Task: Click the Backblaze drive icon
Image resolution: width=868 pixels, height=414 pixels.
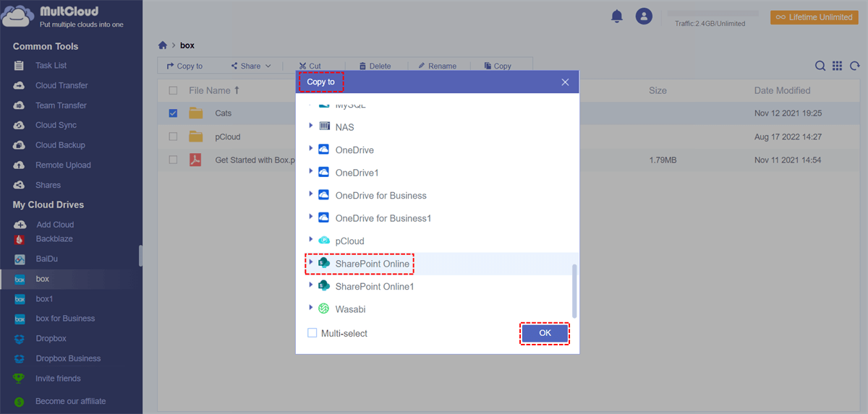Action: 20,239
